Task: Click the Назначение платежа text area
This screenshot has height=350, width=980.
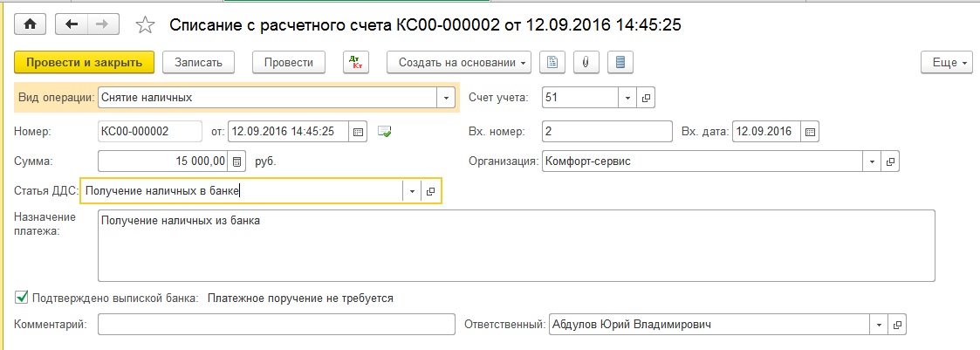Action: coord(515,244)
